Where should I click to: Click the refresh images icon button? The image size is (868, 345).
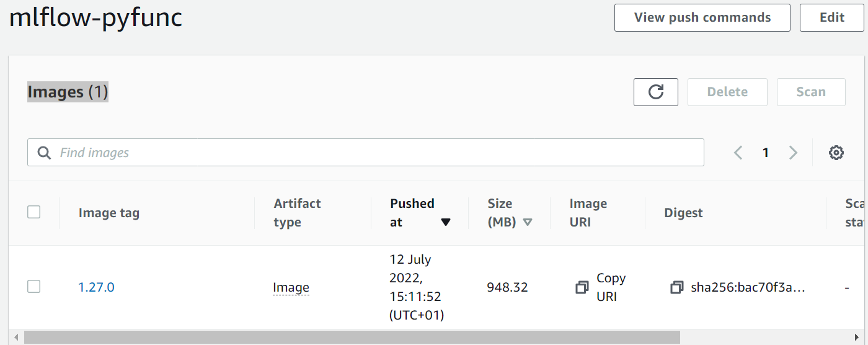tap(655, 92)
